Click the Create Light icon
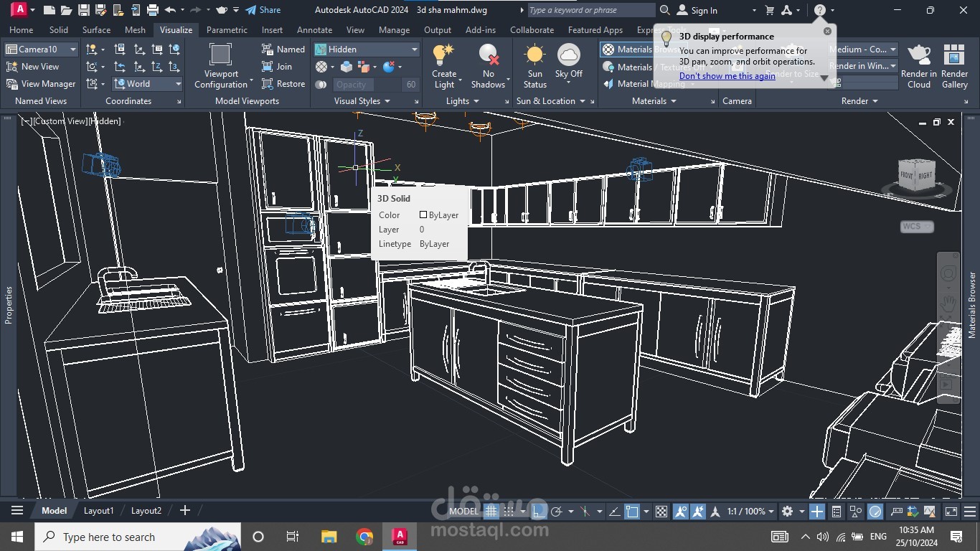The height and width of the screenshot is (551, 980). click(443, 56)
